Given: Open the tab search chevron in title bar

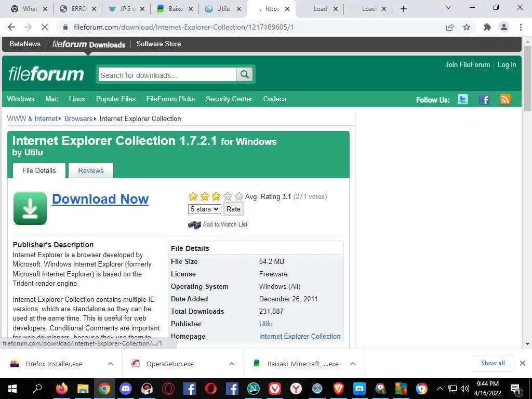Looking at the screenshot, I should (448, 7).
